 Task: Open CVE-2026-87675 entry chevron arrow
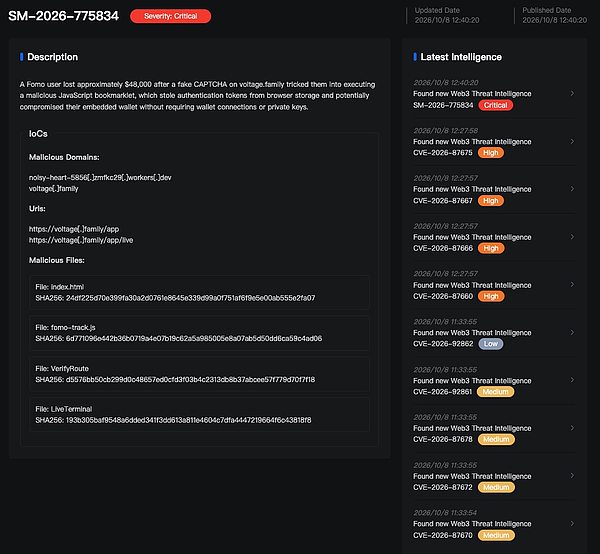(572, 142)
